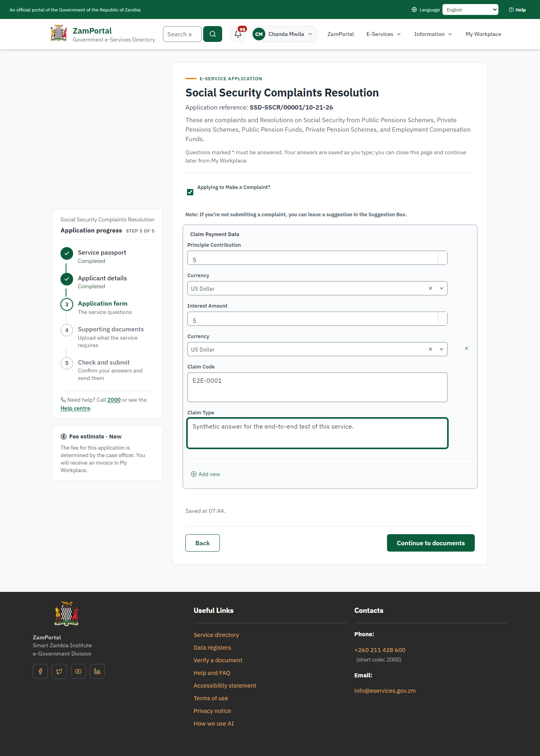
Task: Open Help and FAQ footer link
Action: coord(212,673)
